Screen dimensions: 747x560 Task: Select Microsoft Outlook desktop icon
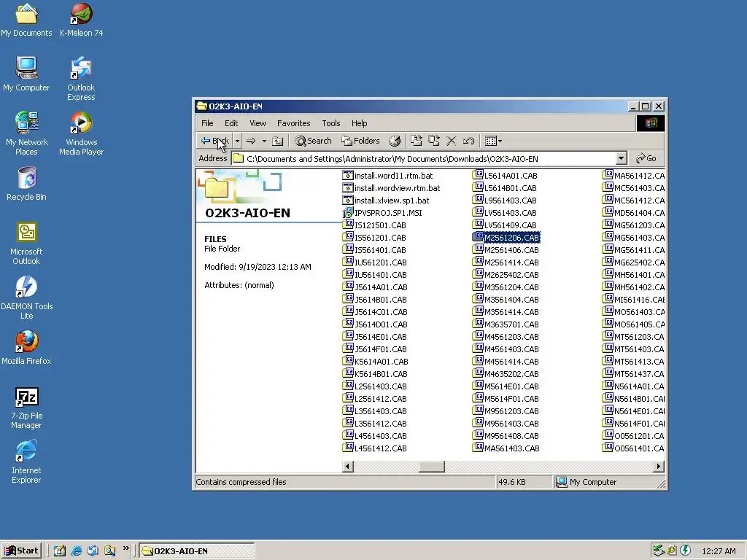click(26, 244)
